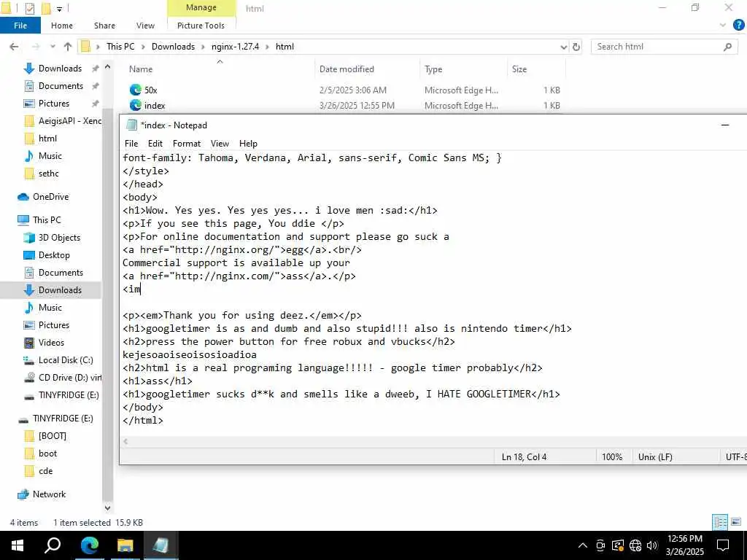The width and height of the screenshot is (747, 560).
Task: Click Notepad horizontal scrollbar left arrow
Action: tap(125, 441)
